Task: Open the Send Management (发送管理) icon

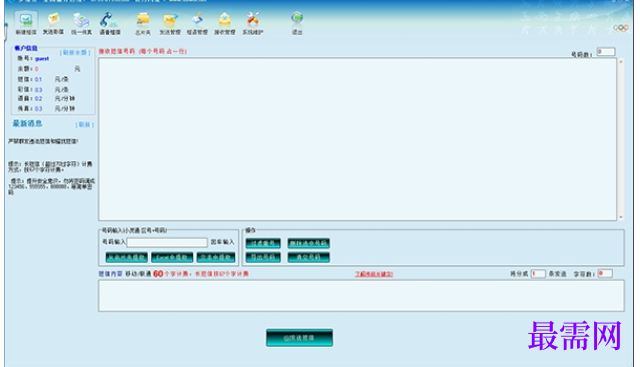Action: click(x=170, y=23)
